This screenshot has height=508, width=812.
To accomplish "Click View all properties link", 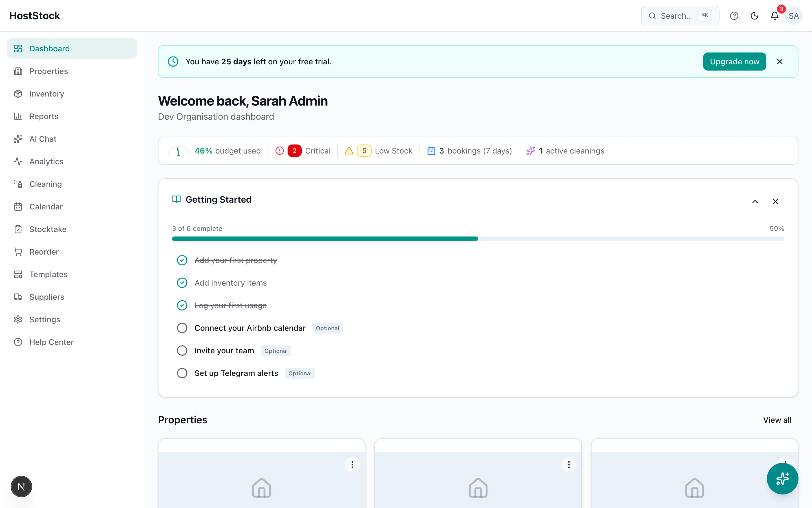I will coord(777,420).
